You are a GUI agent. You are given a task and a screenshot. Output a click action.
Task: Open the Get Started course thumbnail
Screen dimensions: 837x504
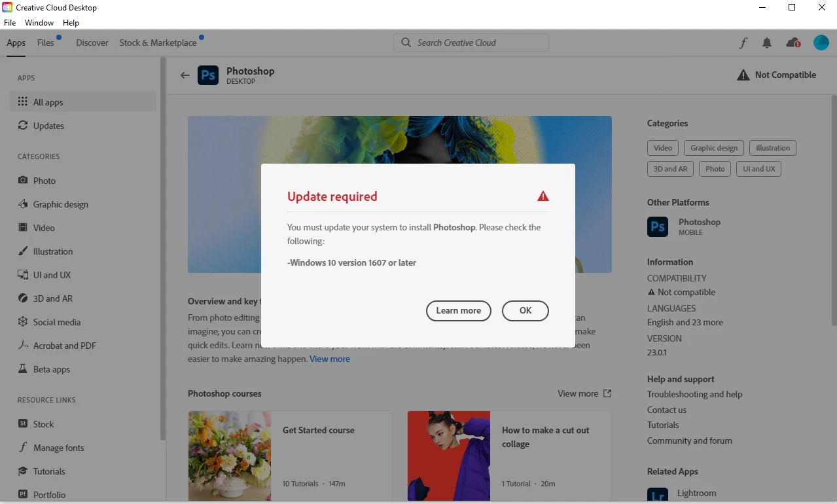click(230, 456)
